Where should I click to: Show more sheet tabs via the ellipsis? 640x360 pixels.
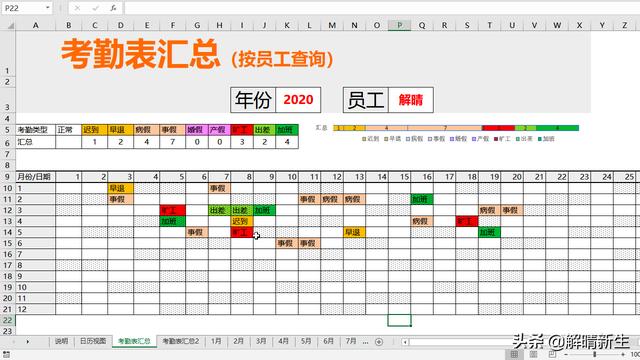[x=365, y=342]
